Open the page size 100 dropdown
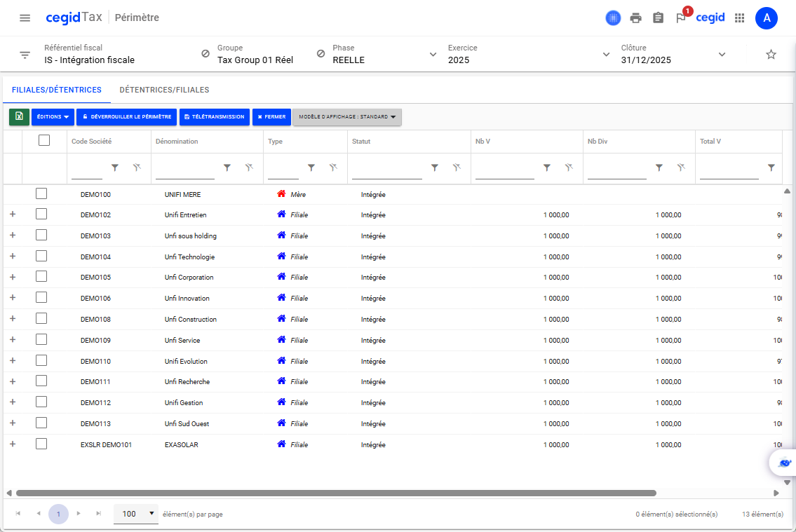This screenshot has width=796, height=532. pyautogui.click(x=136, y=514)
